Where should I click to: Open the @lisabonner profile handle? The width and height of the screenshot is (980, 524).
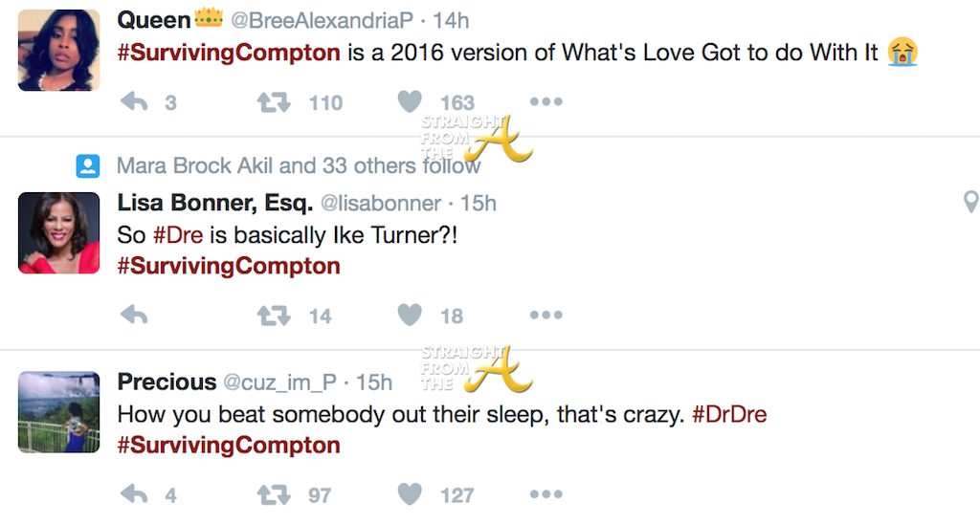click(x=379, y=203)
